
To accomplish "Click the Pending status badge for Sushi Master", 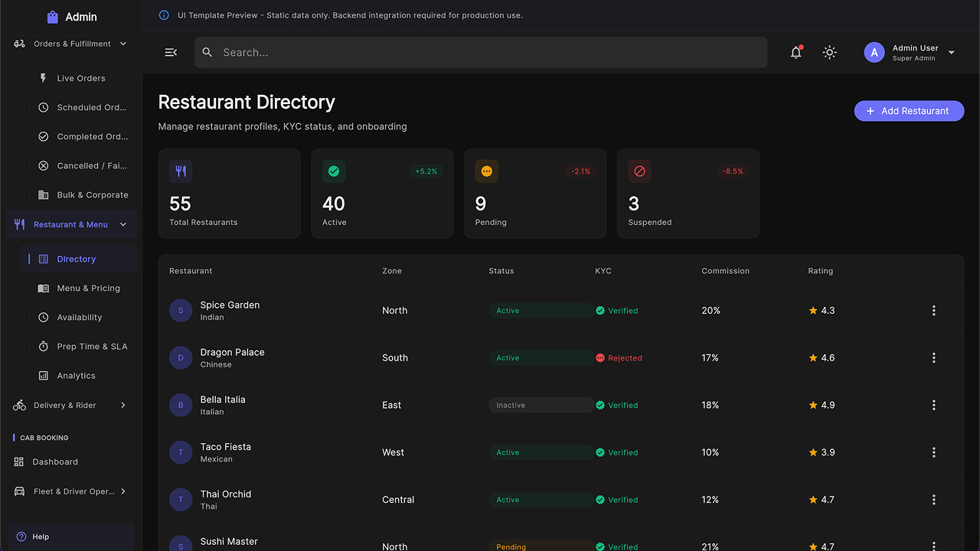I will click(541, 546).
